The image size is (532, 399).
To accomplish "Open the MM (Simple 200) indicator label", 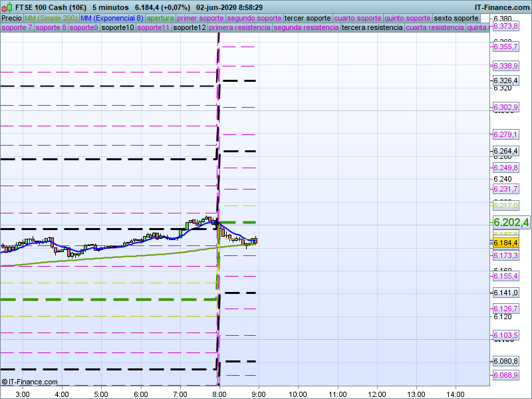I will pos(51,18).
